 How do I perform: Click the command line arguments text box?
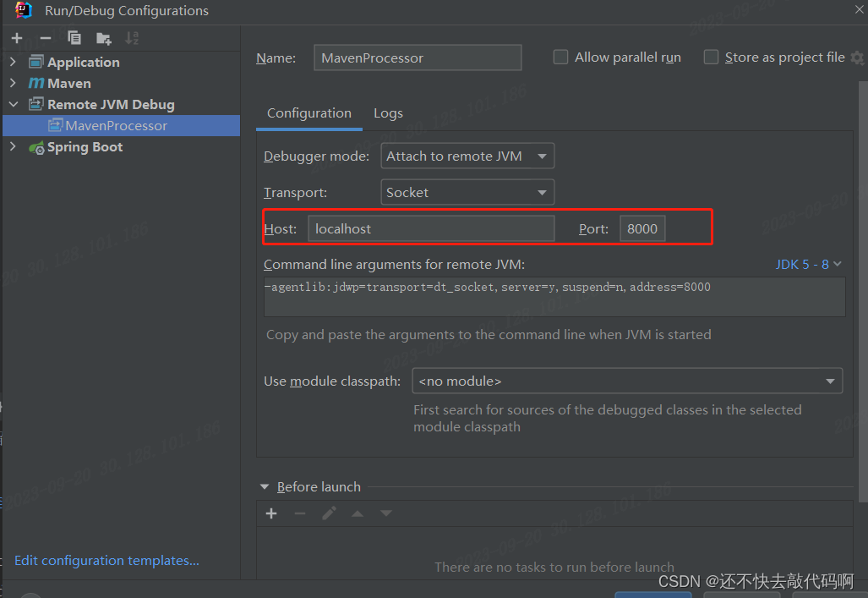(554, 297)
